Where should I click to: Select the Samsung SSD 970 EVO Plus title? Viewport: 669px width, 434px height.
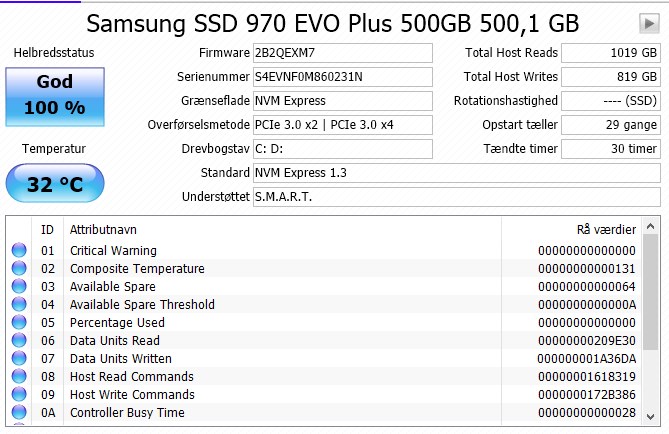pyautogui.click(x=332, y=23)
